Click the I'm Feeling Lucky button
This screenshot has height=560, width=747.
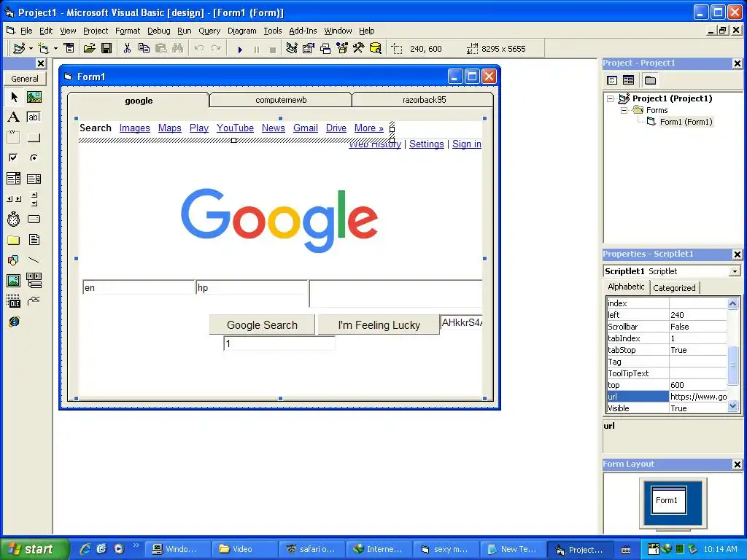tap(379, 324)
